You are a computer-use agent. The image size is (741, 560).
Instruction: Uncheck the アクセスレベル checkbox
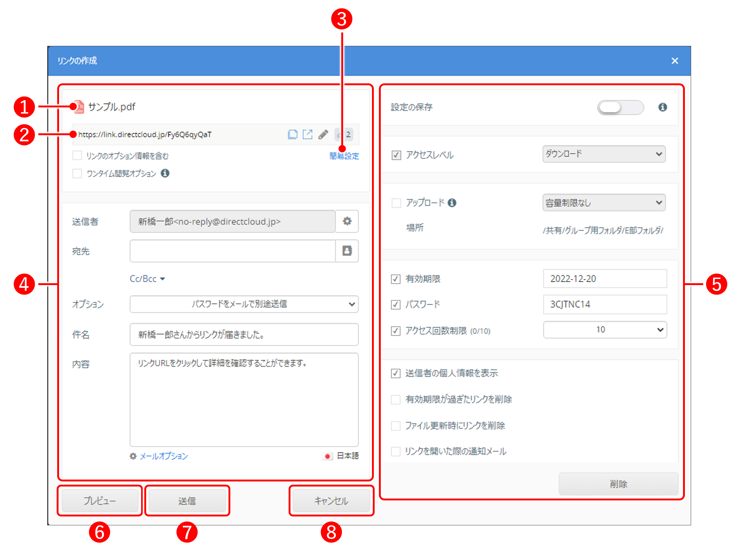point(396,155)
